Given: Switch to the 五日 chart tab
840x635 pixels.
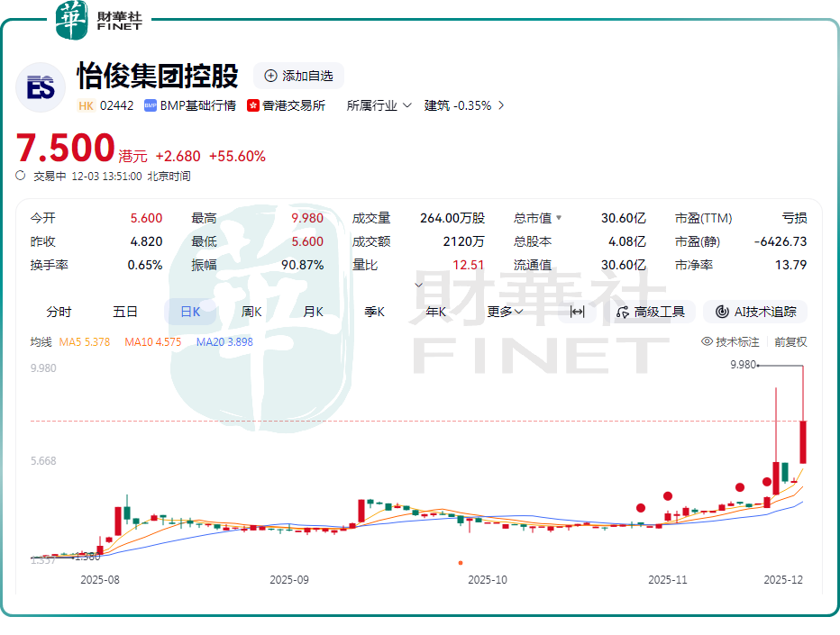Looking at the screenshot, I should [x=124, y=312].
